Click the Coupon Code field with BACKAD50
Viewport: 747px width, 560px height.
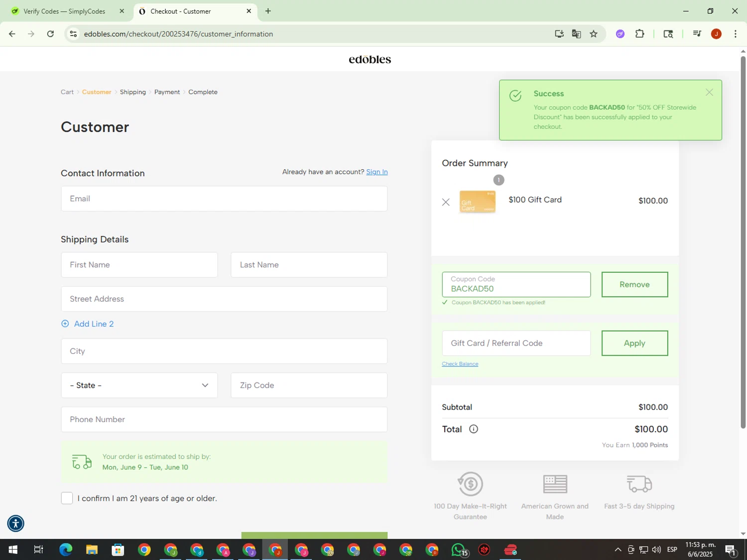pos(516,284)
